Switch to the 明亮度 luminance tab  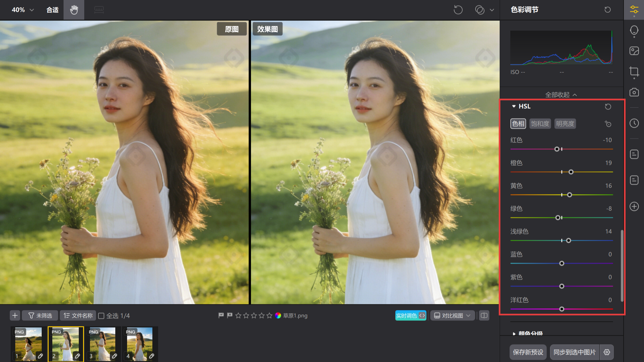(x=565, y=124)
